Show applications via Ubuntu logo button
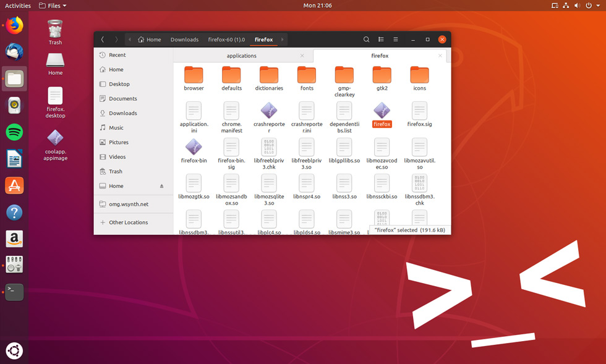The image size is (606, 364). [x=14, y=351]
